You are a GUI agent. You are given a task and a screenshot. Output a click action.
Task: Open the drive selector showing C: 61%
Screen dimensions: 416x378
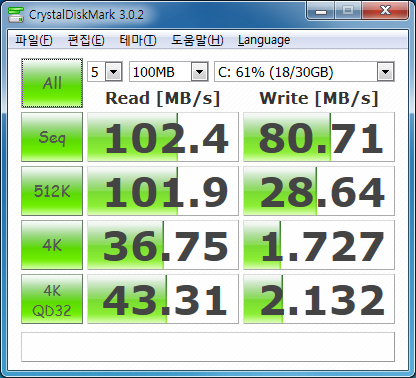(x=304, y=71)
